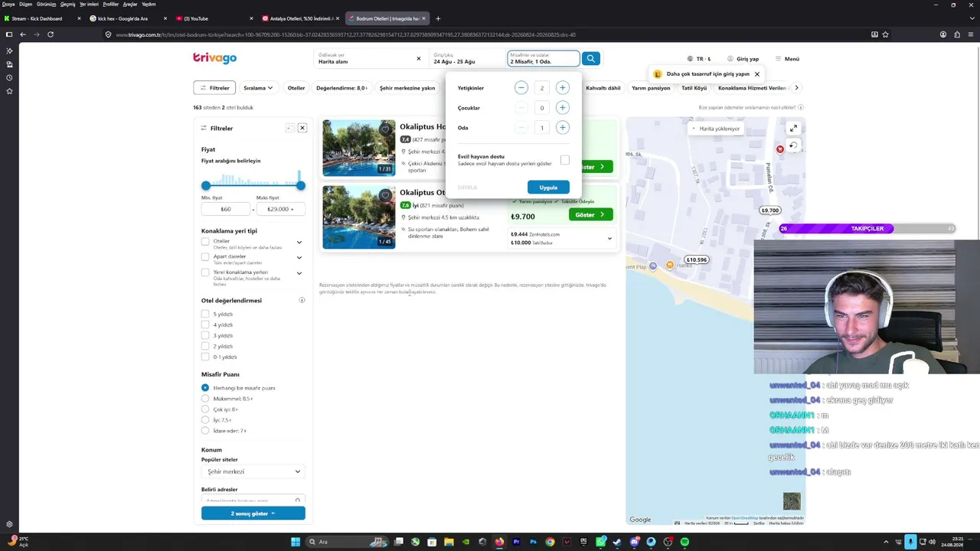Increase the children (Çocuklar) count
The width and height of the screenshot is (980, 551).
click(562, 108)
